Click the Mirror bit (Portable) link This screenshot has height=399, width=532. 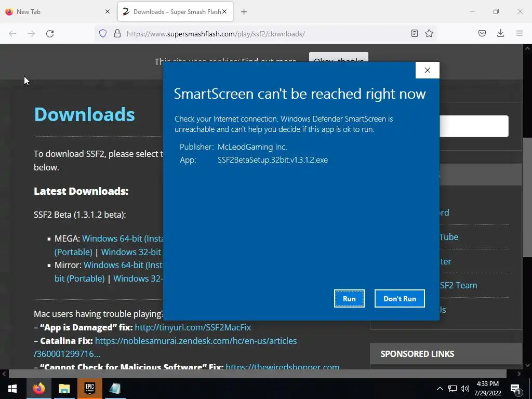(x=79, y=278)
